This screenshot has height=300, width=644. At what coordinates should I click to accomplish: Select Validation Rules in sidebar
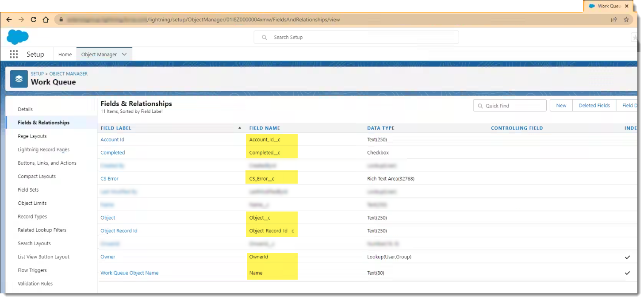[35, 284]
